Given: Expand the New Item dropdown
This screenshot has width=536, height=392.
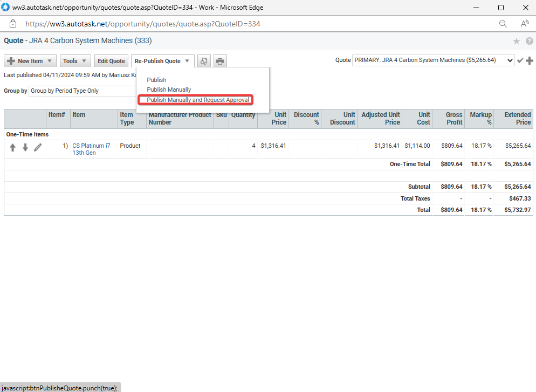Looking at the screenshot, I should point(30,61).
